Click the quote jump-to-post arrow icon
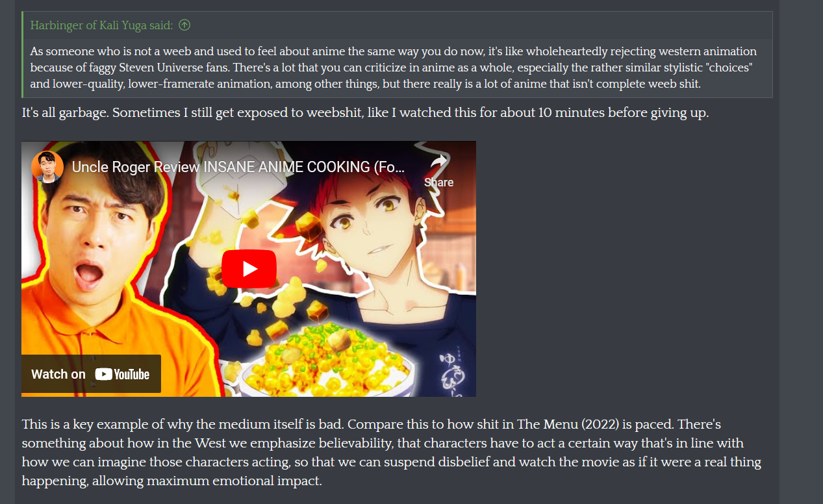The height and width of the screenshot is (504, 823). 184,25
